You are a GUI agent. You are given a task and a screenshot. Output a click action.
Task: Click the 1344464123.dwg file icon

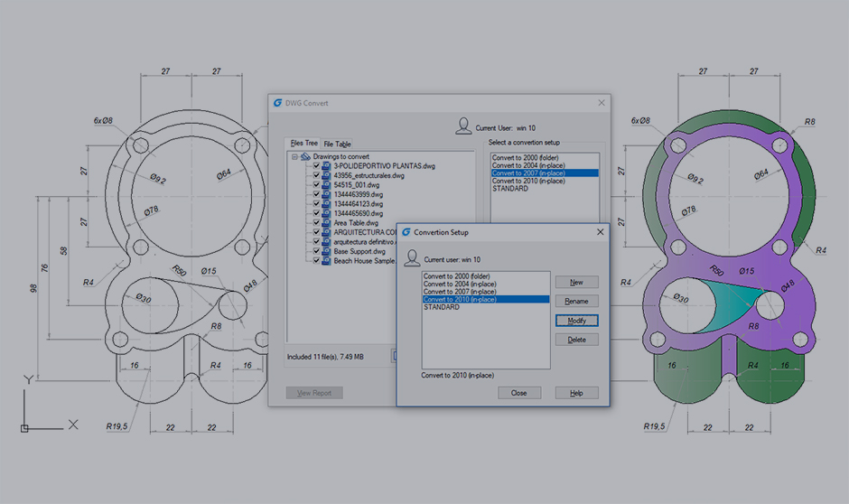tap(326, 204)
